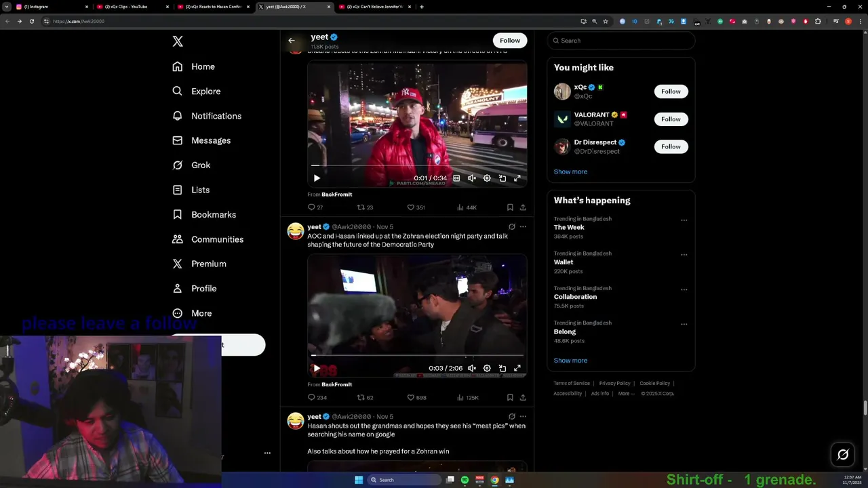Open the Collaboration trending topic
Viewport: 868px width, 488px height.
575,297
